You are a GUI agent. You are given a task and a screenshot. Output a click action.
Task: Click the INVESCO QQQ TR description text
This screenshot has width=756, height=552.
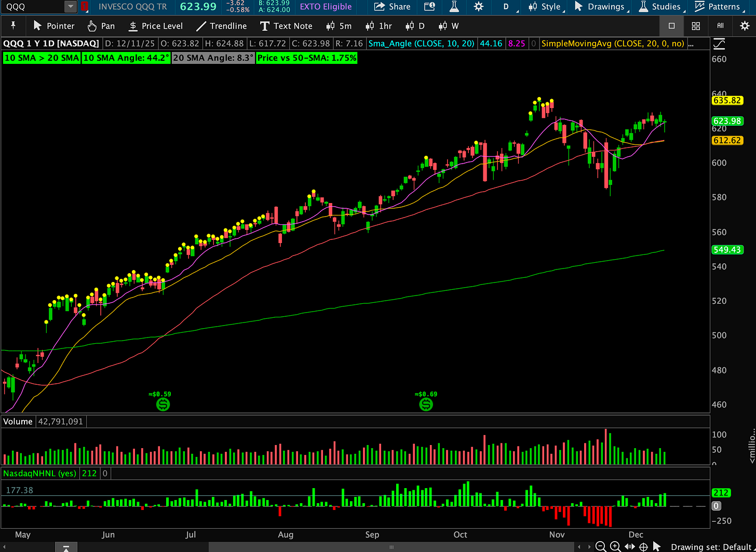[133, 7]
